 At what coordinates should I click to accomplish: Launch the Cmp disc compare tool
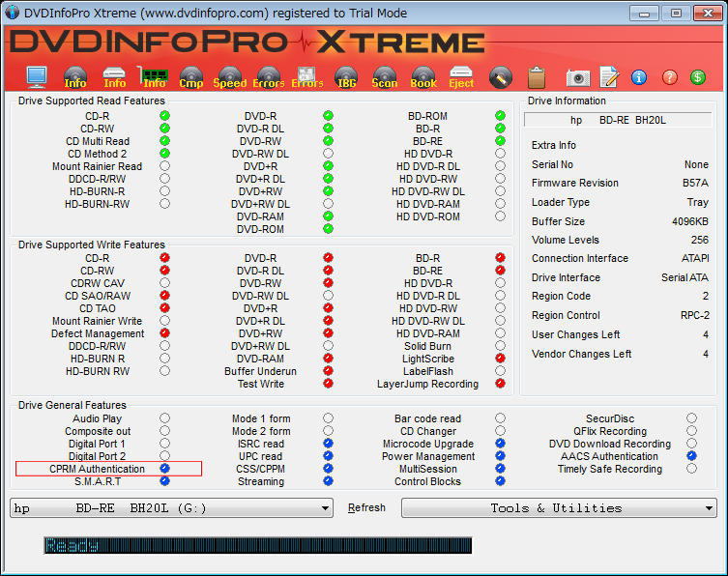pyautogui.click(x=191, y=77)
